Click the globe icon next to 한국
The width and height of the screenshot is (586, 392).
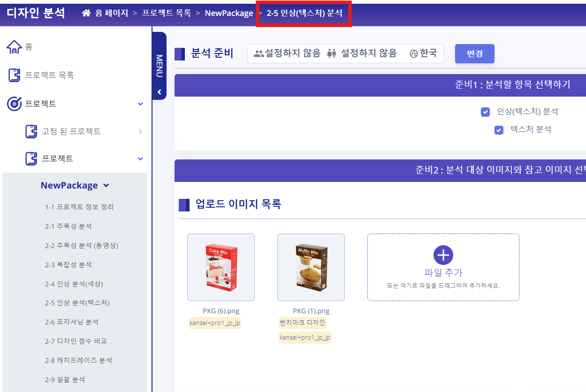pyautogui.click(x=413, y=53)
